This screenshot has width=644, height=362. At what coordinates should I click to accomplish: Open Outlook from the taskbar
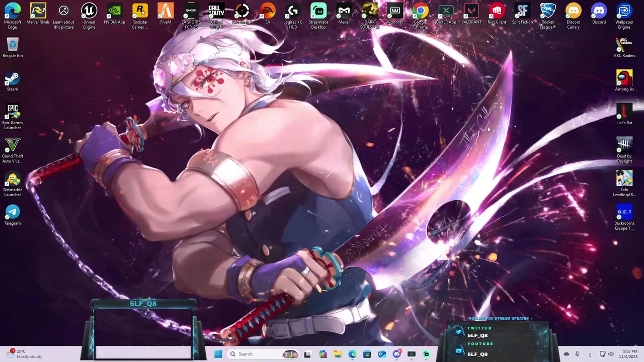point(382,354)
